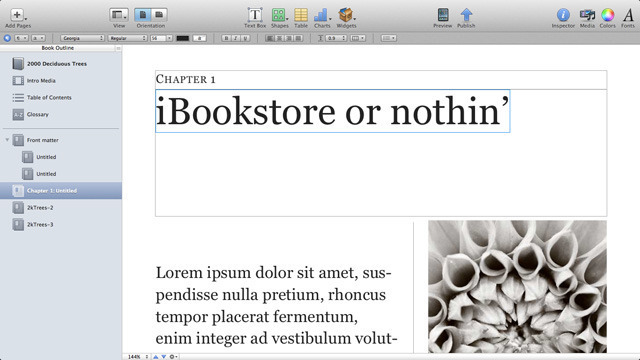Toggle italic formatting
This screenshot has width=640, height=360.
(236, 38)
